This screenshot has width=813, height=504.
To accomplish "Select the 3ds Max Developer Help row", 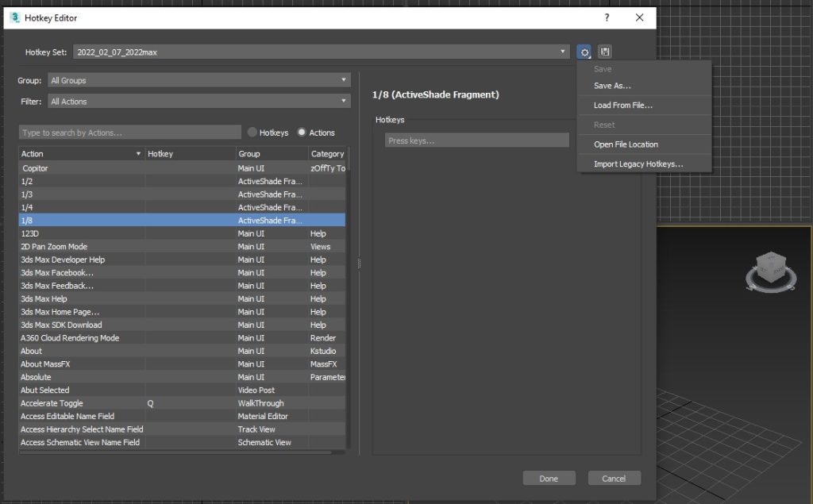I will [x=182, y=260].
